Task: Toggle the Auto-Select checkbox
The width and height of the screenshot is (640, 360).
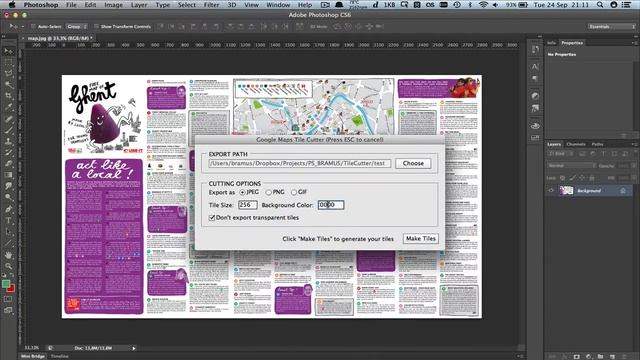Action: (33, 27)
